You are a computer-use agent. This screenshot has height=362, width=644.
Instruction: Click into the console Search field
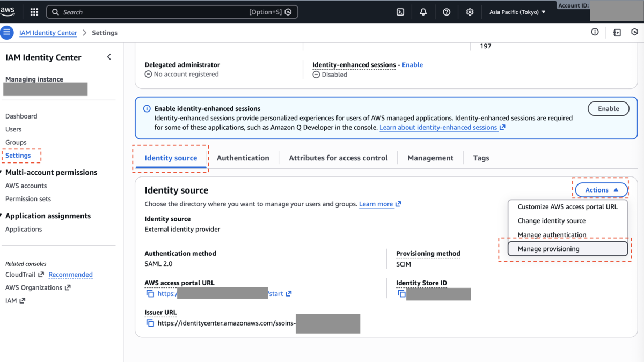click(172, 12)
